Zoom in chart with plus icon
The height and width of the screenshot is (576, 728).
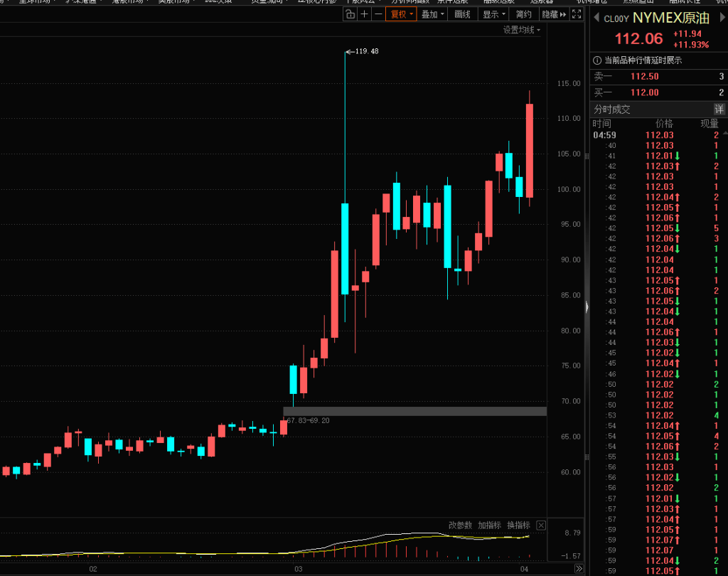pos(364,14)
